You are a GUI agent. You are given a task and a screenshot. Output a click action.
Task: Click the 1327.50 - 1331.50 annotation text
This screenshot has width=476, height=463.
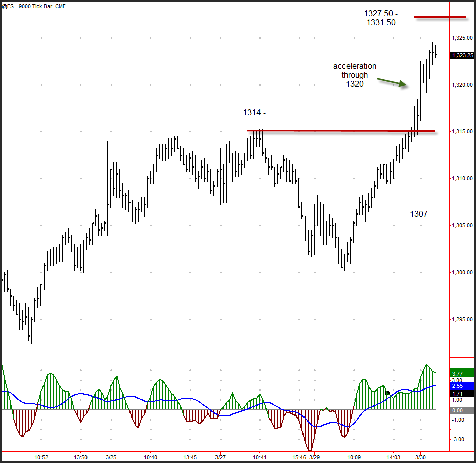pyautogui.click(x=381, y=18)
